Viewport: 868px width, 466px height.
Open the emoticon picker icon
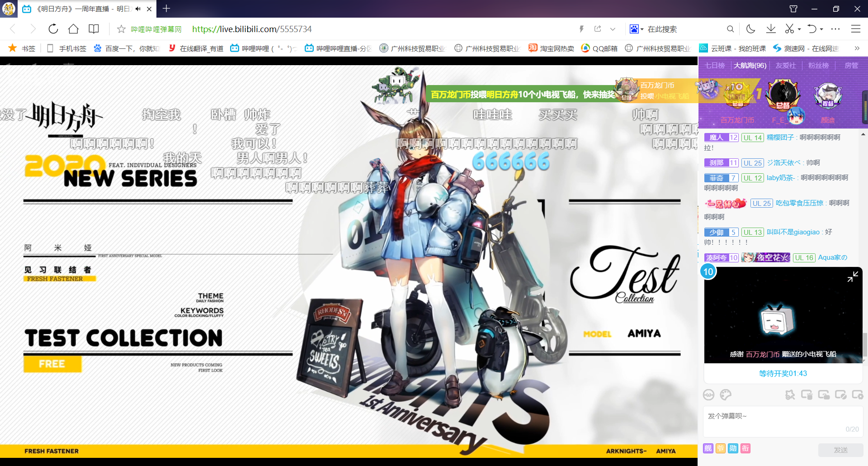(x=708, y=395)
